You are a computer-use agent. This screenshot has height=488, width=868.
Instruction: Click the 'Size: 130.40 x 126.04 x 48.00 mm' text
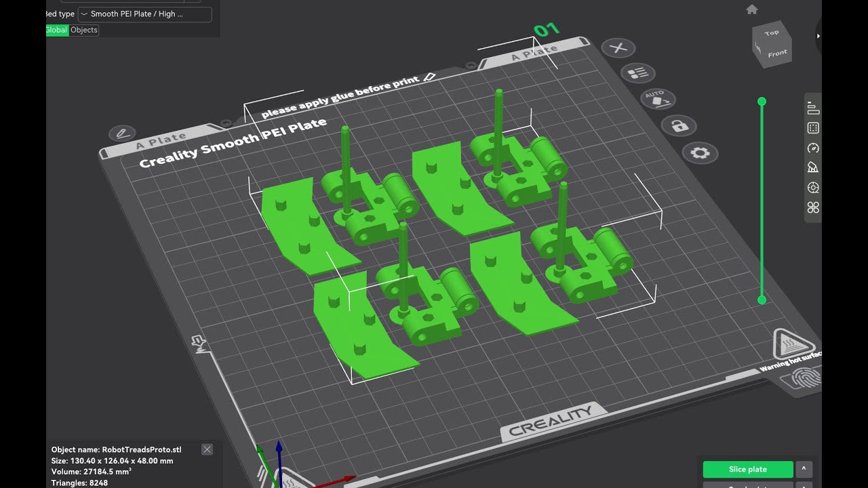tap(112, 461)
